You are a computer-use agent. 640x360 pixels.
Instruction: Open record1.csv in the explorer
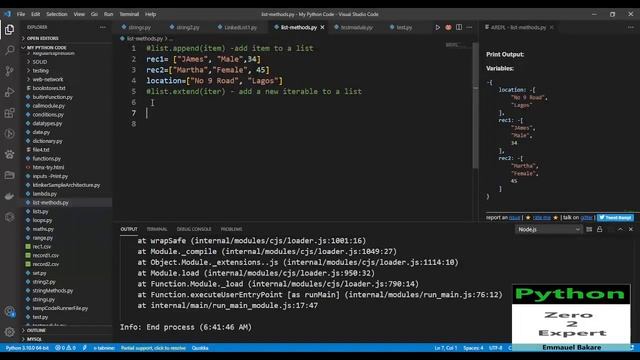[x=46, y=256]
